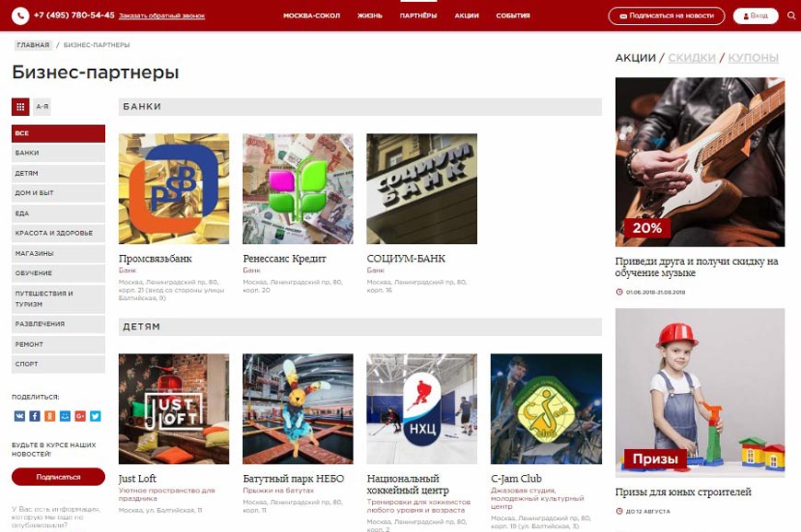Image resolution: width=801 pixels, height=532 pixels.
Task: Switch to the СКИДКИ tab
Action: coord(691,58)
